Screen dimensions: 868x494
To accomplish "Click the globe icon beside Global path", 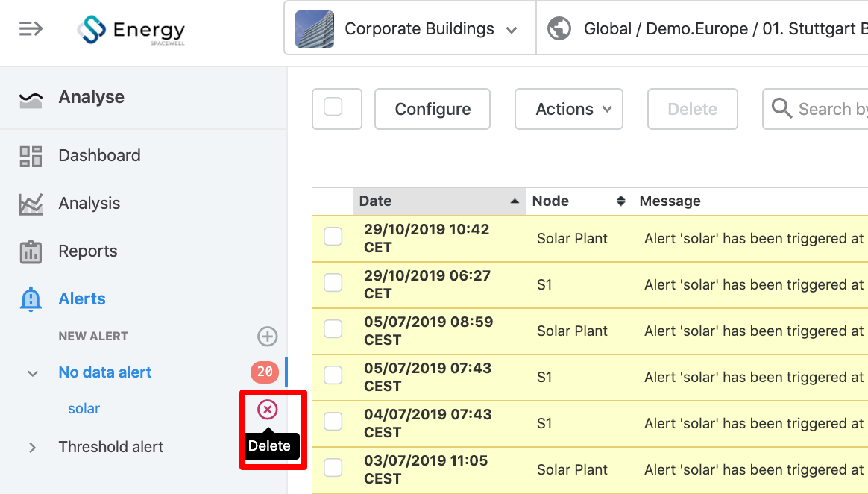I will 559,28.
